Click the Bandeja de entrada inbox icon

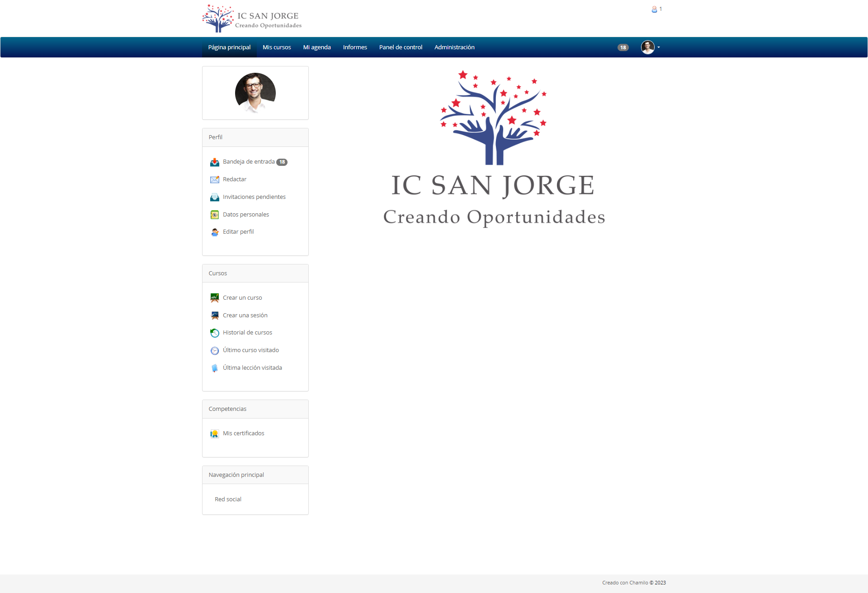215,162
